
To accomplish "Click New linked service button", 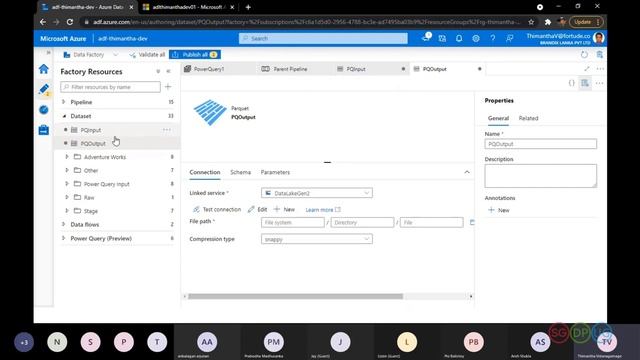I will (284, 209).
